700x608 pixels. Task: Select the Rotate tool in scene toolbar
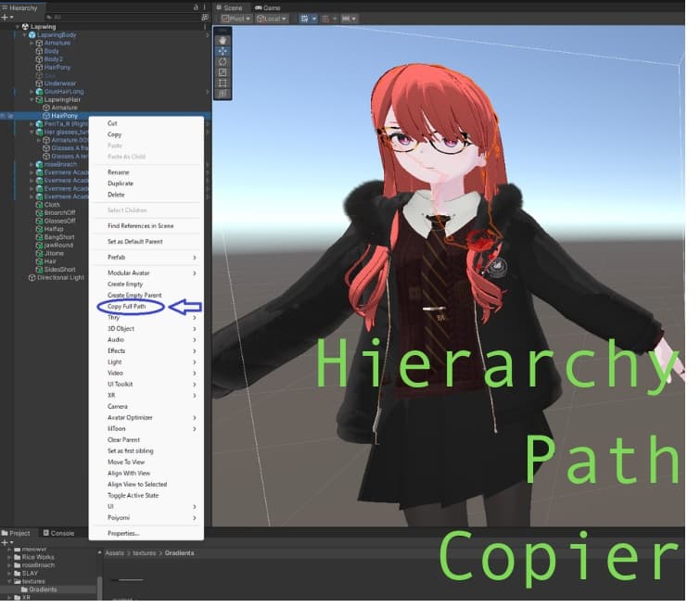(x=223, y=62)
